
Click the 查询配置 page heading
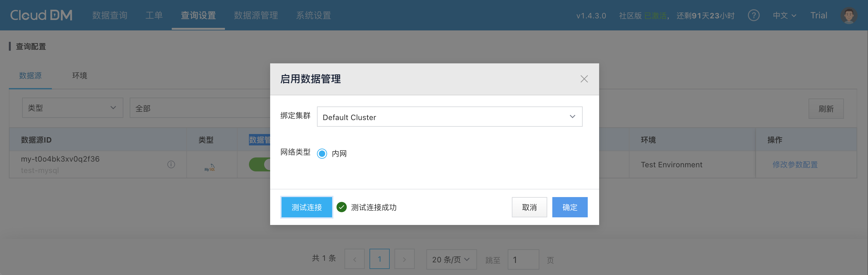point(31,46)
